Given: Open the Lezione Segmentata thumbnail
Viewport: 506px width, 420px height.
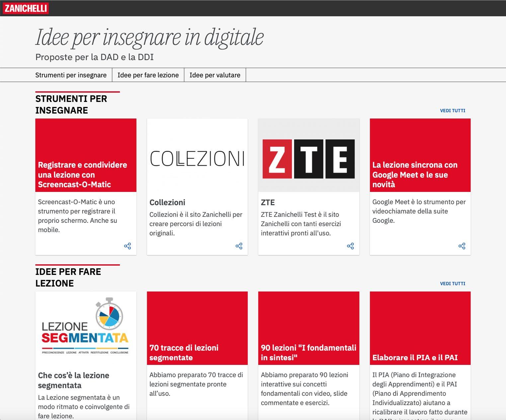Looking at the screenshot, I should click(x=86, y=328).
